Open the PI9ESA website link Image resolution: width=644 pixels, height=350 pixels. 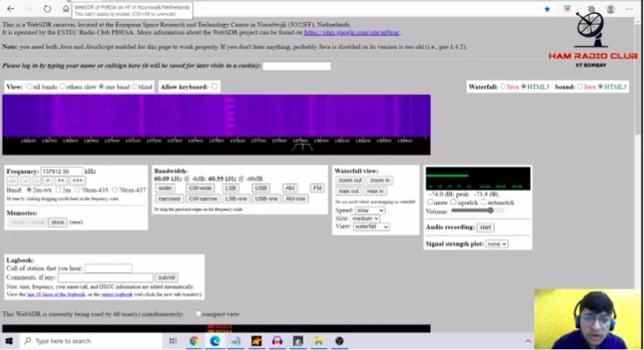[352, 33]
